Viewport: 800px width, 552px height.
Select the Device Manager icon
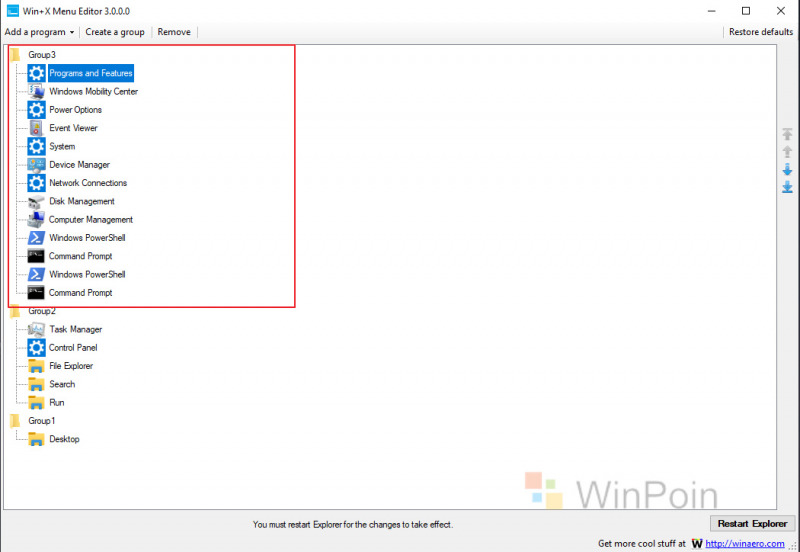[36, 165]
